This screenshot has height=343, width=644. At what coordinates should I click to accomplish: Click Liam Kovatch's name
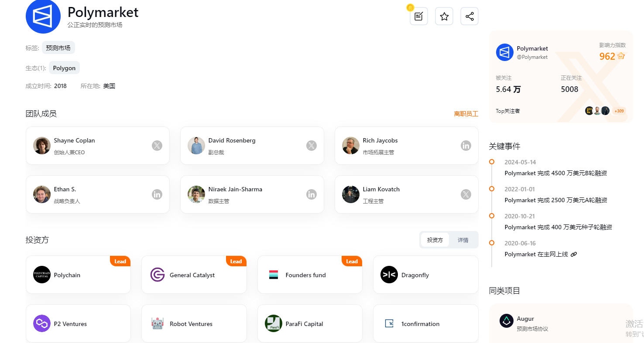tap(381, 189)
